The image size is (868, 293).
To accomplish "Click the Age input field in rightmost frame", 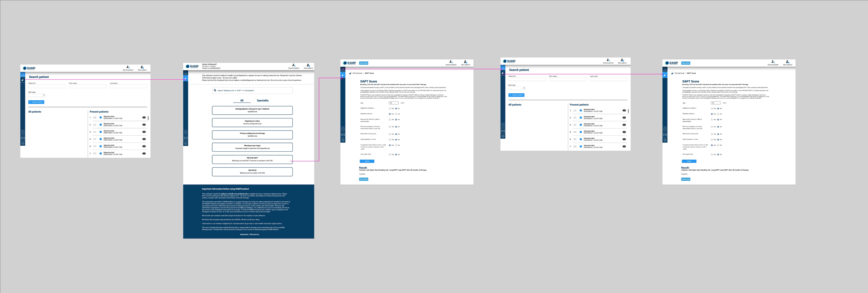I will coord(716,103).
